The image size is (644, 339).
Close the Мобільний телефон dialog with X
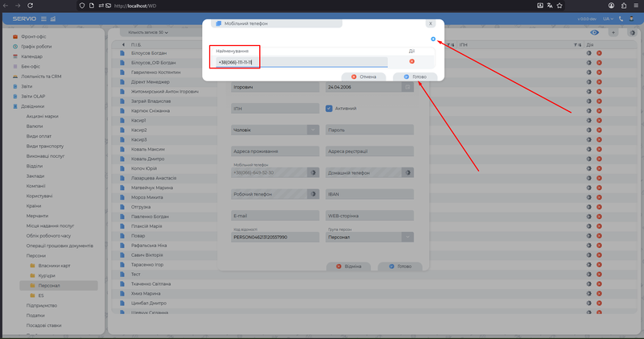click(431, 24)
